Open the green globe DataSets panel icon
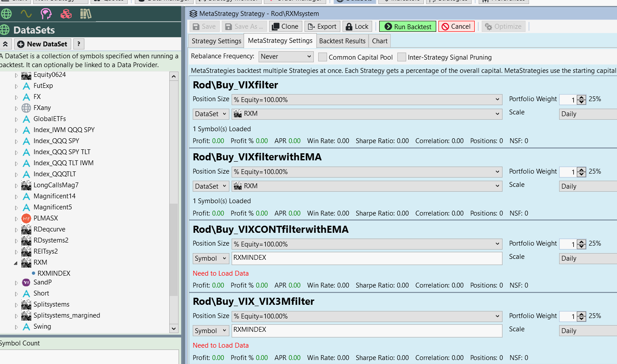The height and width of the screenshot is (364, 617). pos(6,14)
